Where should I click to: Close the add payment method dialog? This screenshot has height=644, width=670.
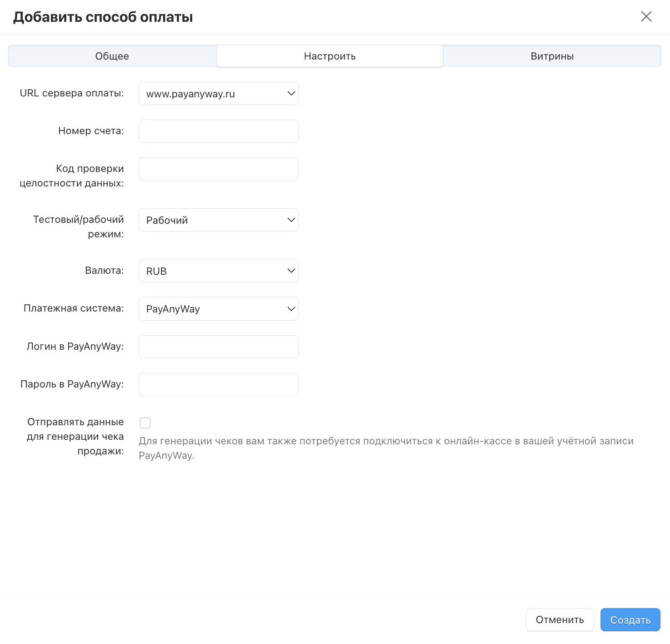pyautogui.click(x=646, y=17)
